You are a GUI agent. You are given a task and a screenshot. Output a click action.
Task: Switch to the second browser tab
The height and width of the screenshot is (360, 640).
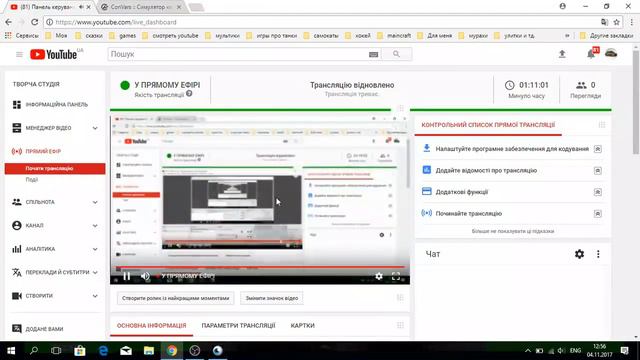tap(141, 7)
